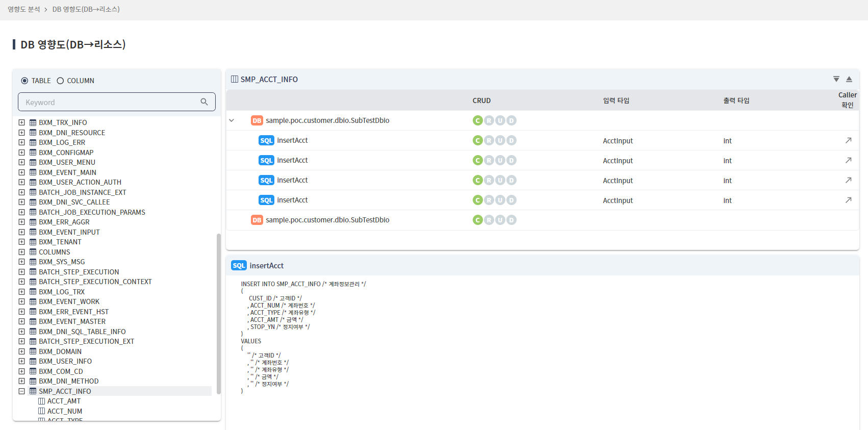The height and width of the screenshot is (430, 868).
Task: Click the second sample.poc.customer.dbio.SubTestDbio row text
Action: (x=327, y=220)
